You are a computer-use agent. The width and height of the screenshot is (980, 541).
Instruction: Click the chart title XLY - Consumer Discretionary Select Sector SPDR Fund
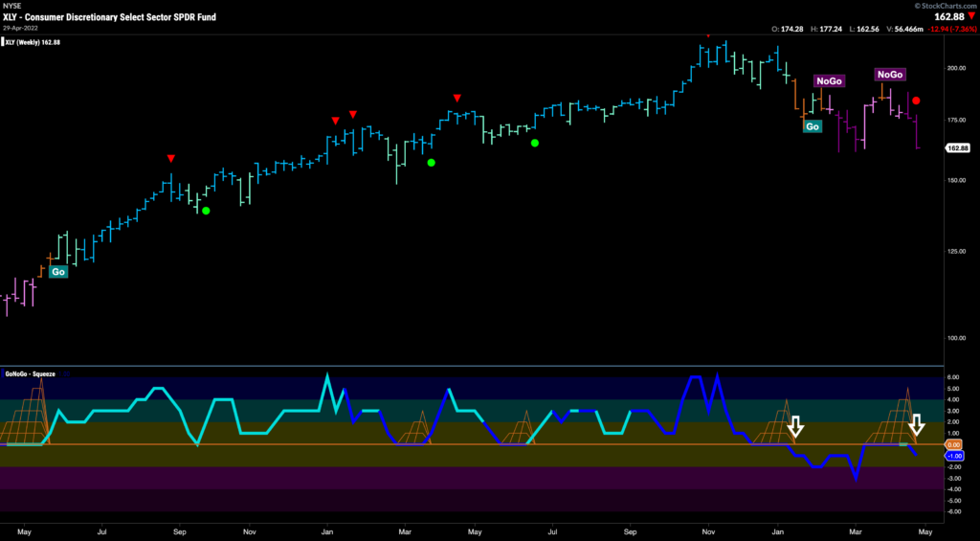(109, 17)
